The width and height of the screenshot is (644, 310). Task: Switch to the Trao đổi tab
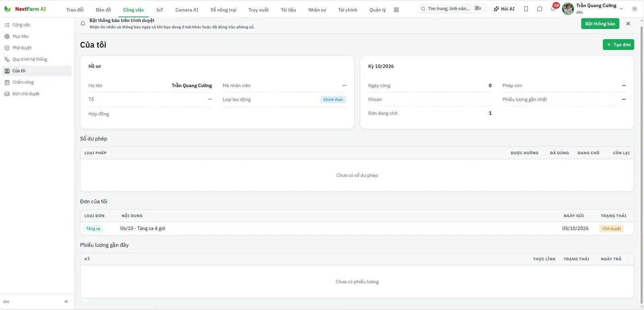point(75,10)
